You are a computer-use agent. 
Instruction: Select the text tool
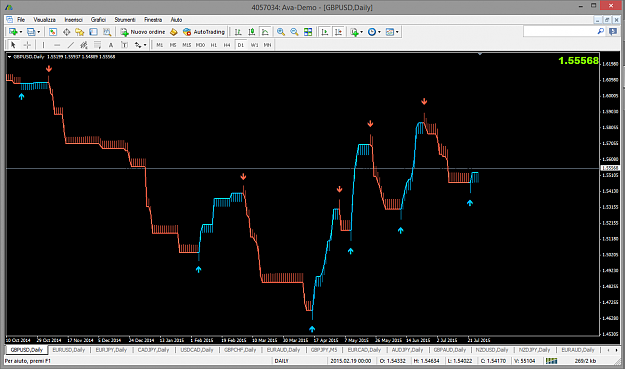pyautogui.click(x=111, y=45)
